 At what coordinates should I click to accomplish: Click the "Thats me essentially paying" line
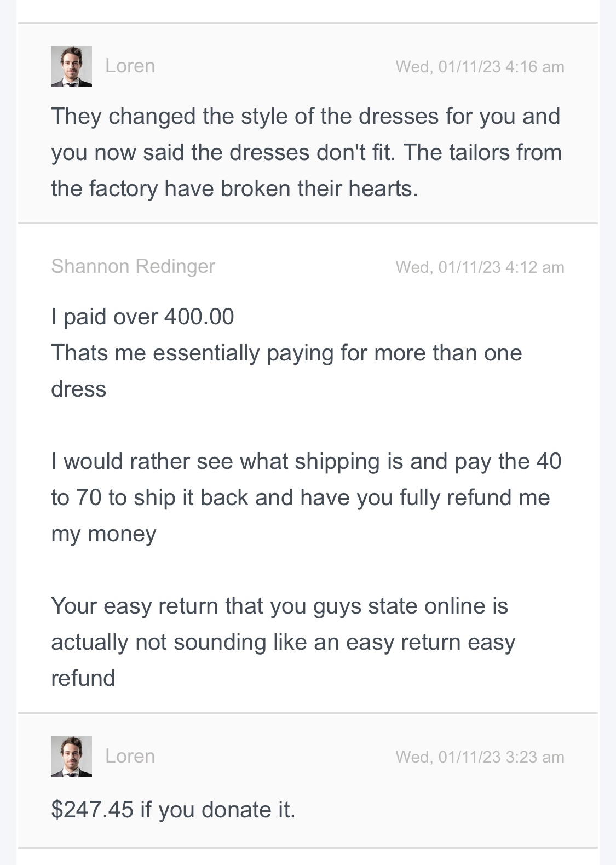(286, 353)
